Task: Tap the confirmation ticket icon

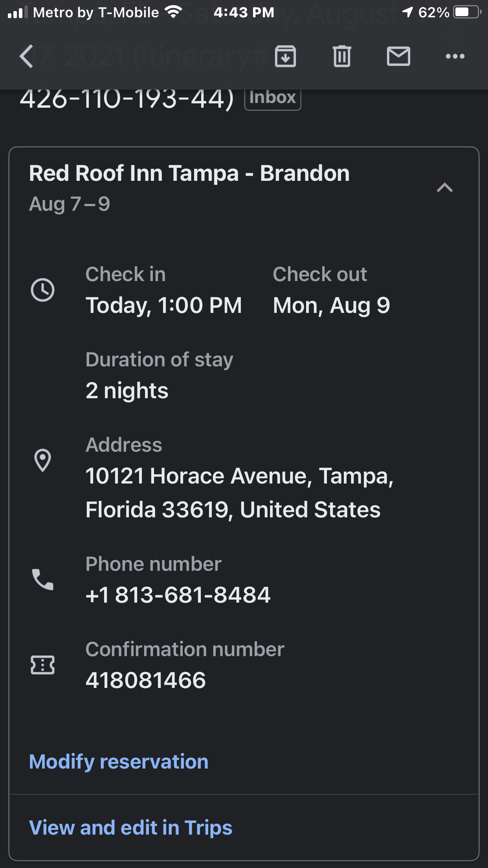Action: click(42, 665)
